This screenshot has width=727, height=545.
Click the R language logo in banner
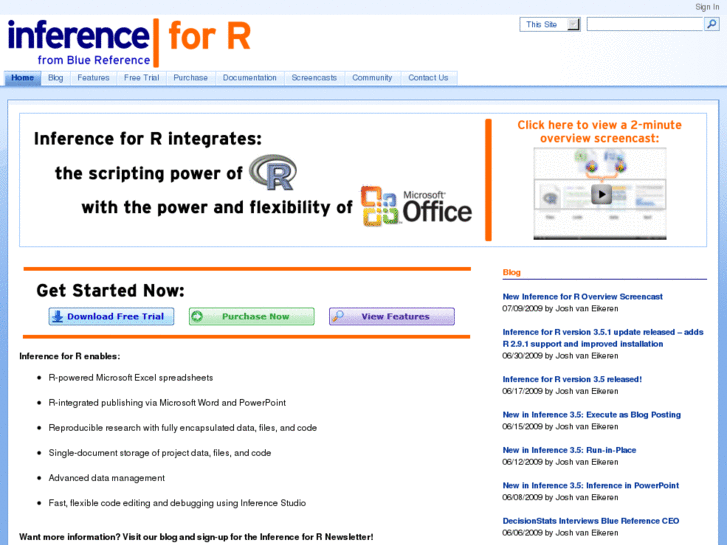tap(273, 172)
